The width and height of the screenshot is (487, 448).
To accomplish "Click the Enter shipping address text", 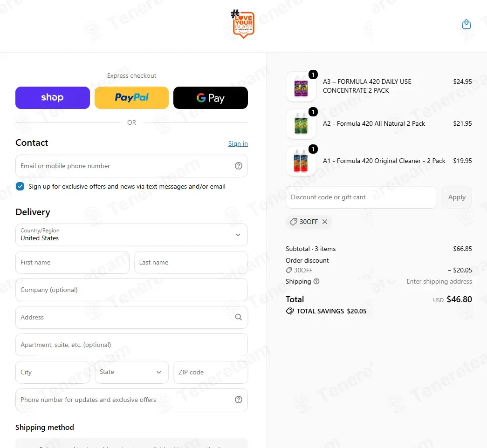I will (x=439, y=281).
